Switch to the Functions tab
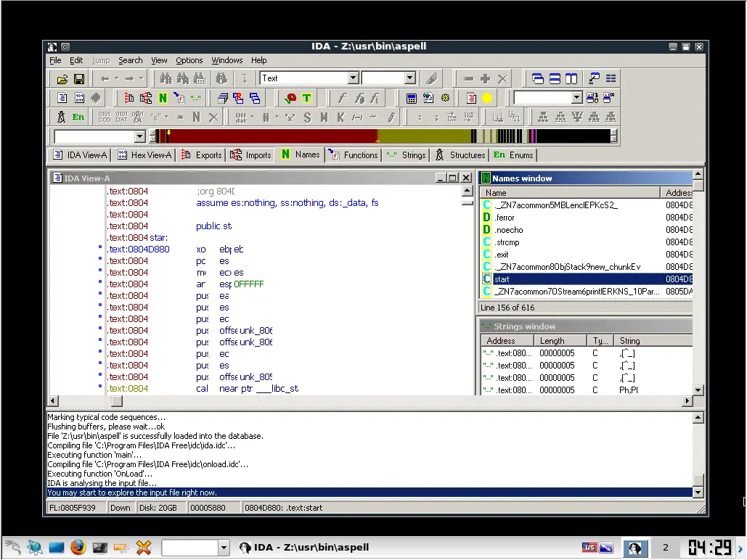The image size is (747, 560). tap(354, 155)
